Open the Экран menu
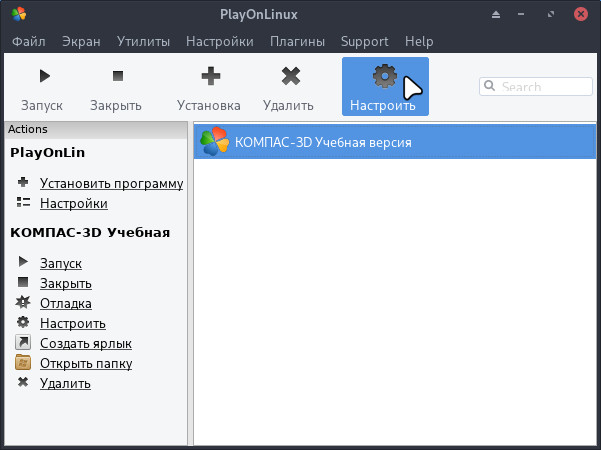Image resolution: width=601 pixels, height=450 pixels. coord(81,41)
